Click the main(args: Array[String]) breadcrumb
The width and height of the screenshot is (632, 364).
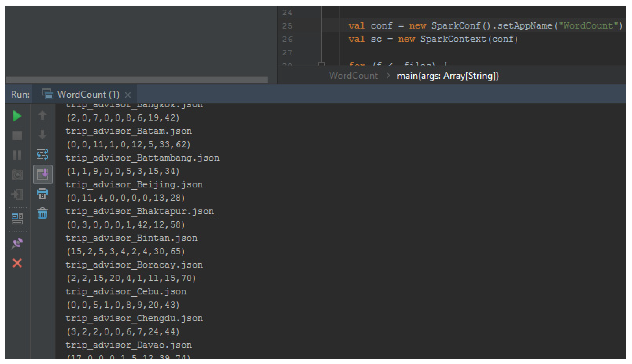tap(448, 76)
